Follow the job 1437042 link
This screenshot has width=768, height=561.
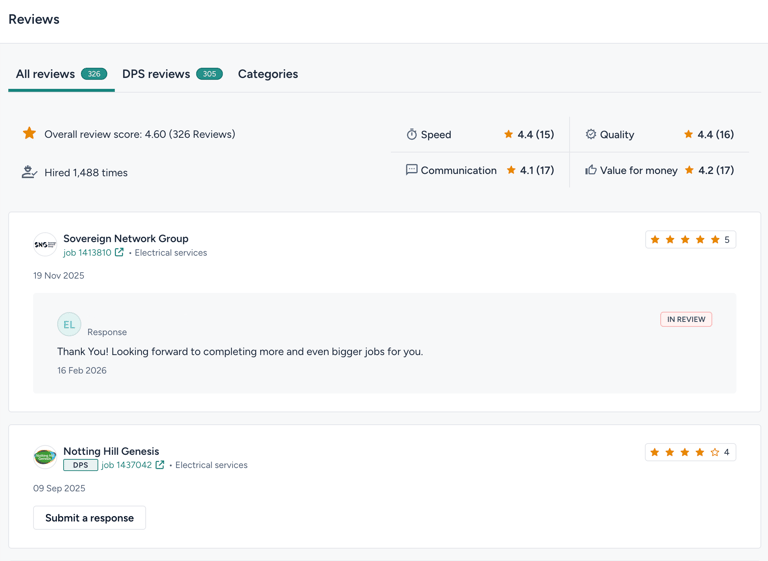[x=126, y=465]
